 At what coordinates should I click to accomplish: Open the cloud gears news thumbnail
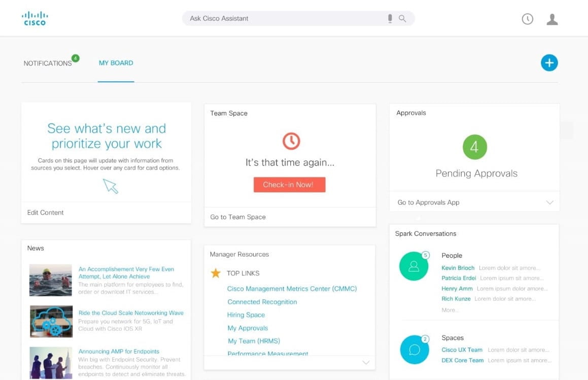click(51, 322)
